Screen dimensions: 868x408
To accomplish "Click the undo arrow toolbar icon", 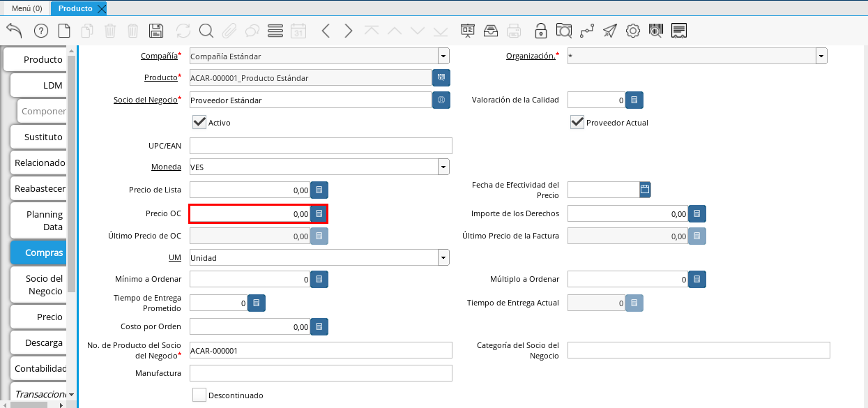I will (x=14, y=31).
